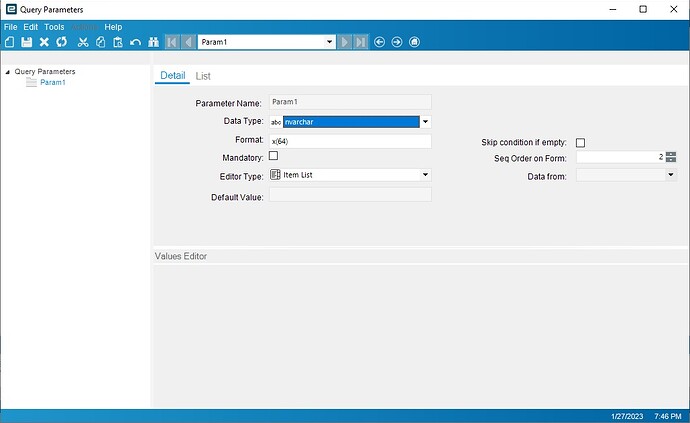Collapse the Query Parameters tree node

click(8, 72)
